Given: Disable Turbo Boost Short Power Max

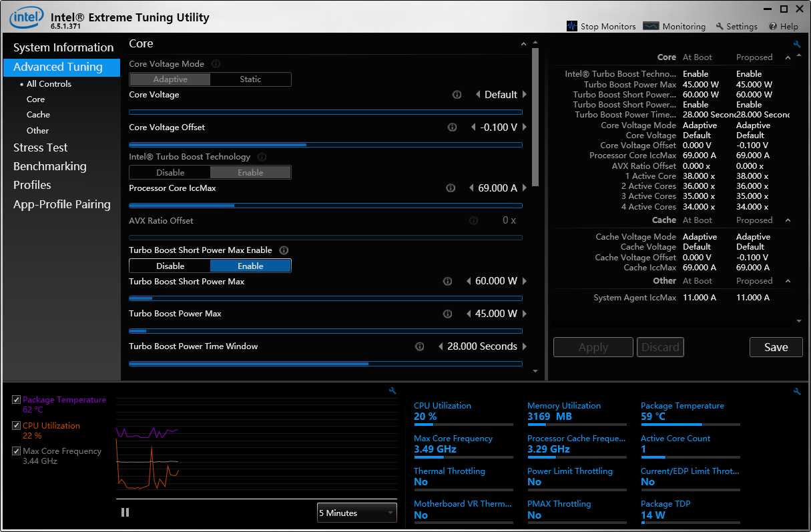Looking at the screenshot, I should point(170,266).
